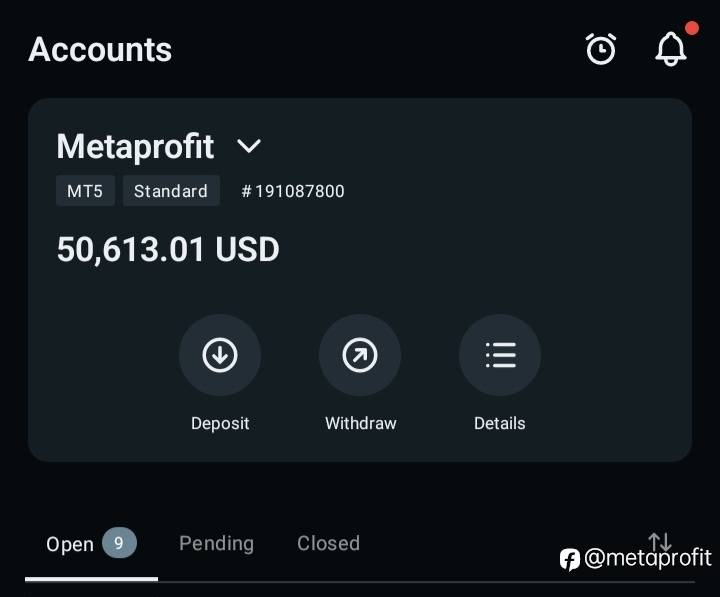Expand the Metaprofit account chevron
This screenshot has height=597, width=720.
[x=249, y=147]
